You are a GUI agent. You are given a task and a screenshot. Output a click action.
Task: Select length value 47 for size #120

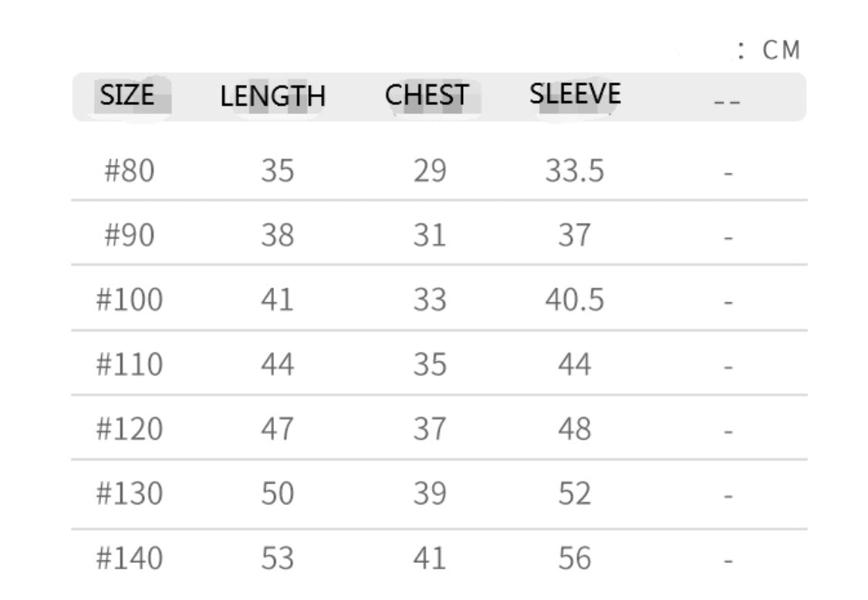[x=277, y=428]
